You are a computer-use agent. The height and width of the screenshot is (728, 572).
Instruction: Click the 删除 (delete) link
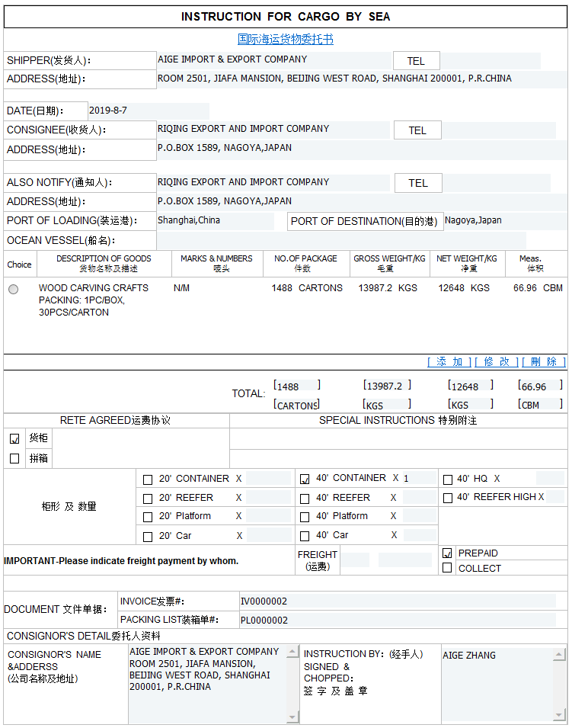point(544,361)
